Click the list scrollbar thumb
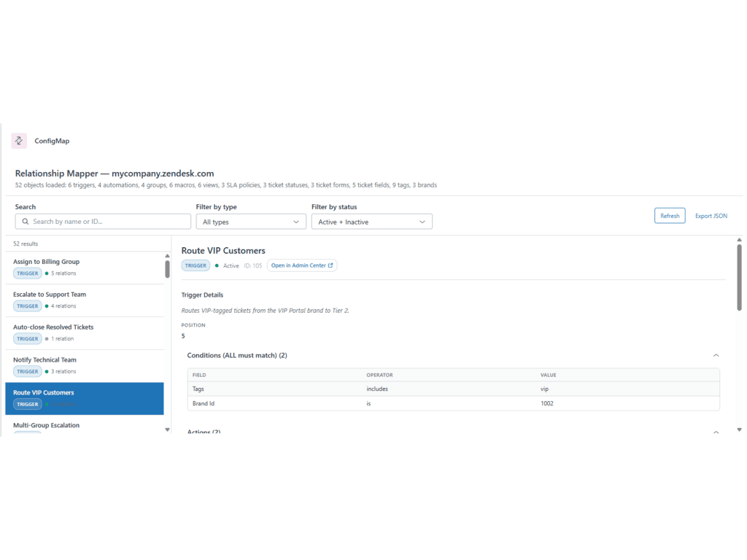Screen dimensions: 747x560 pyautogui.click(x=167, y=269)
